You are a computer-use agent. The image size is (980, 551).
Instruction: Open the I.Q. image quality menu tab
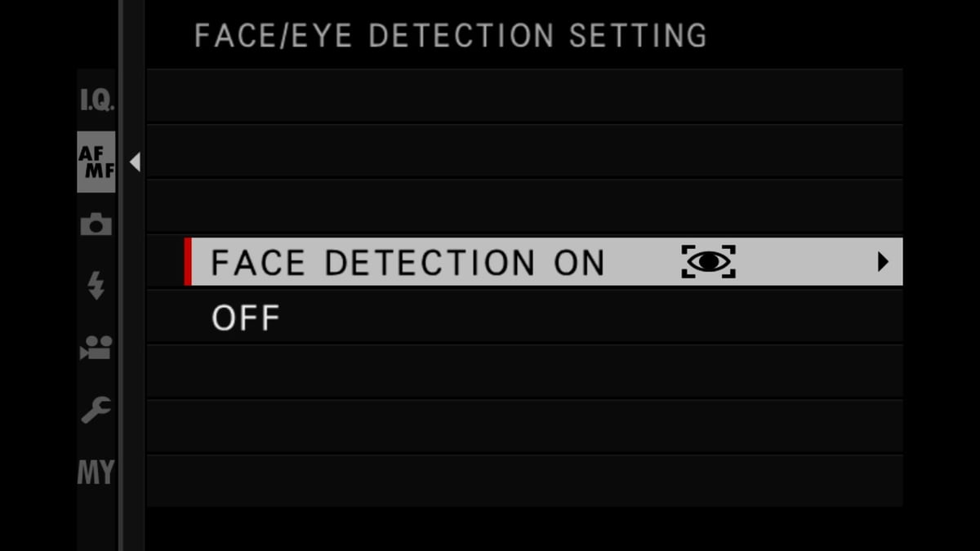click(95, 100)
